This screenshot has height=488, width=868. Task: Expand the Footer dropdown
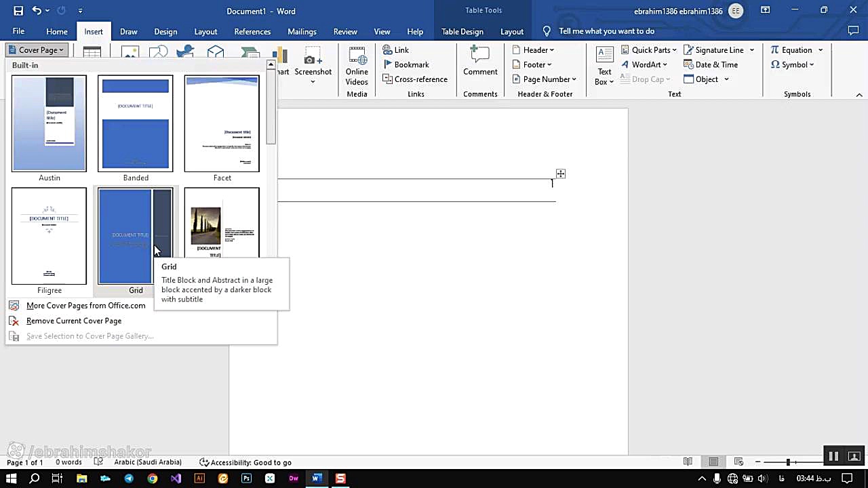point(532,64)
